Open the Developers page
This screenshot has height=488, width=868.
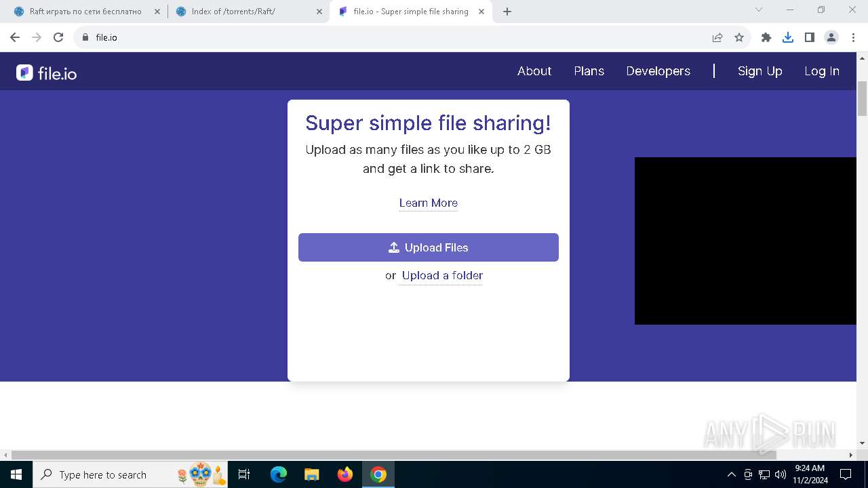(x=658, y=71)
